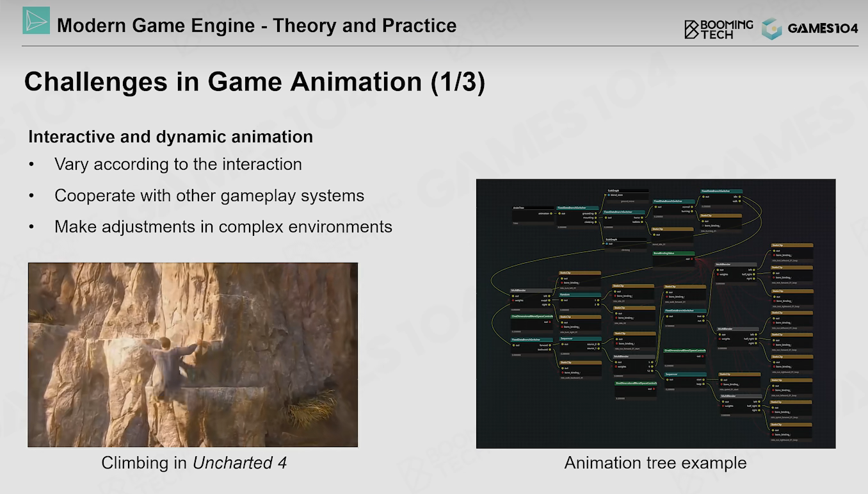The image size is (868, 494).
Task: Select the Sequencer node with start and loop
Action: [685, 381]
